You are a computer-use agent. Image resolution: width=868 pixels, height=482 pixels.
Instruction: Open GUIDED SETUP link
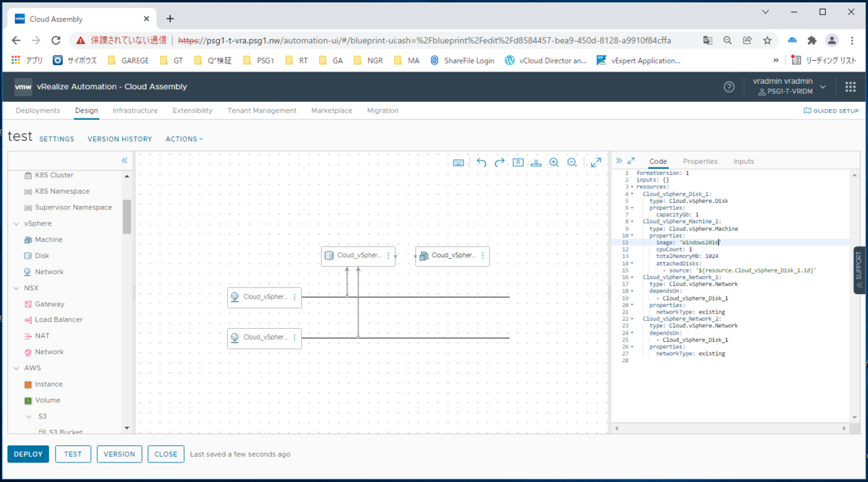831,111
